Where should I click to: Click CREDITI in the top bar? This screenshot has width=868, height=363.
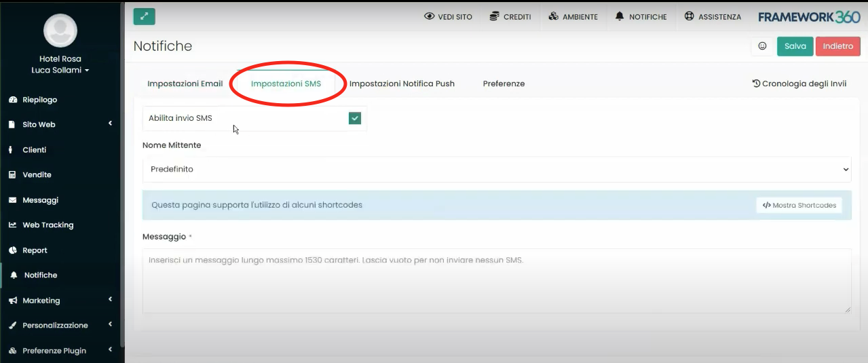coord(510,16)
